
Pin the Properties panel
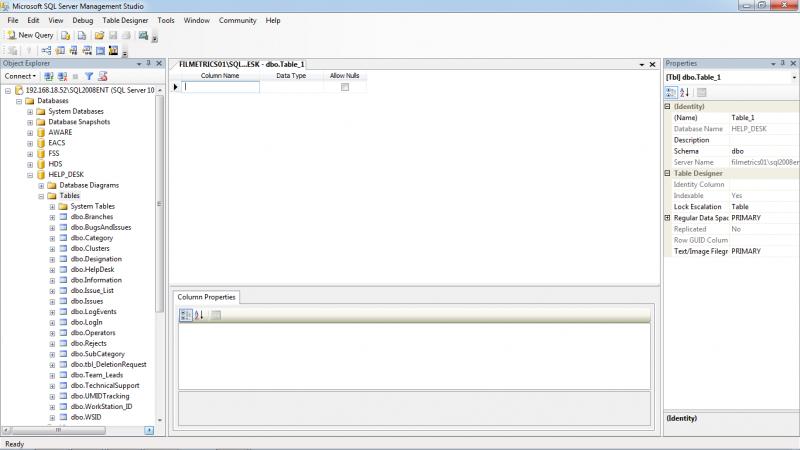[x=783, y=63]
